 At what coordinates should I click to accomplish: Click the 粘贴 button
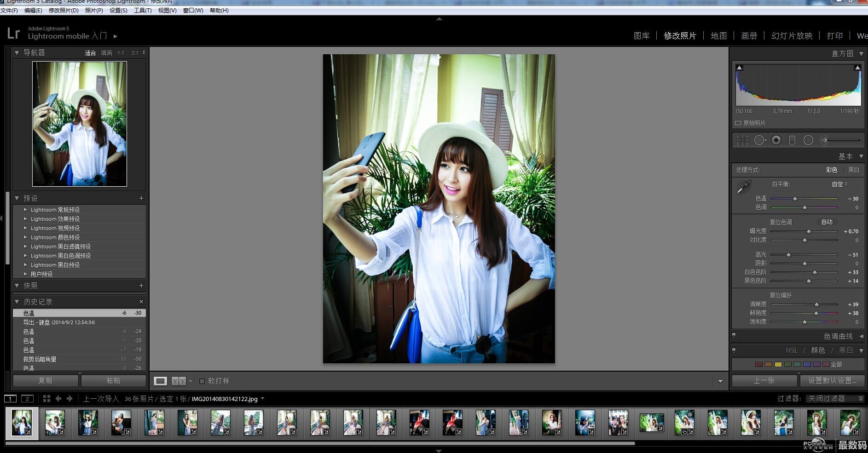click(114, 381)
